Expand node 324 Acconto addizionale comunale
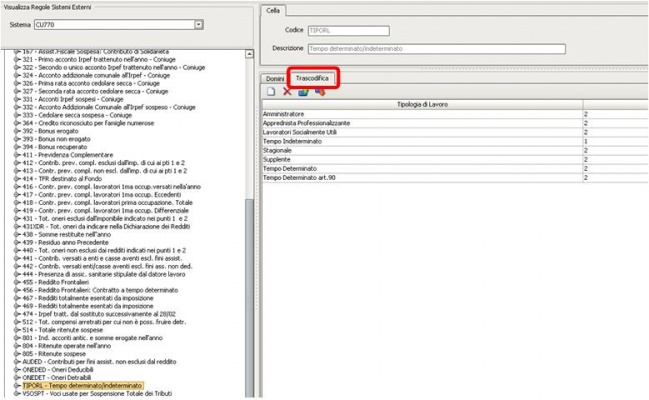The height and width of the screenshot is (400, 649). 17,75
